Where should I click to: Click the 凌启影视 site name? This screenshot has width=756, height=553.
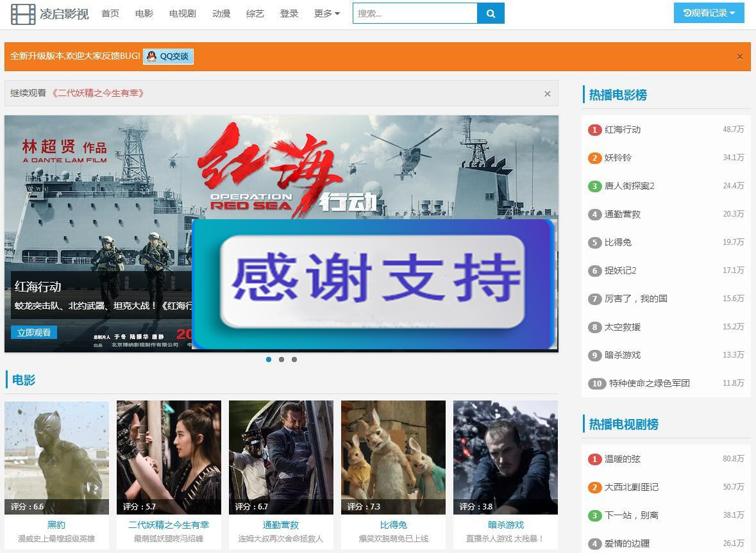pos(64,14)
